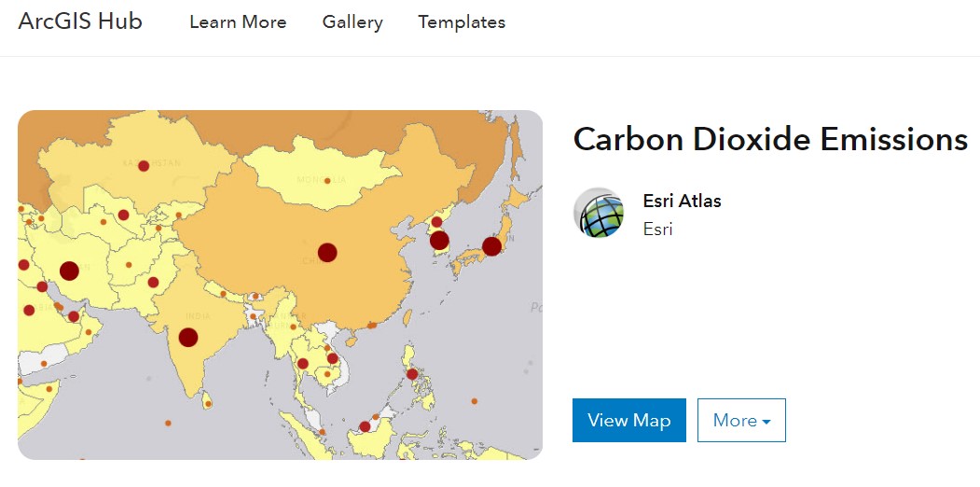Image resolution: width=980 pixels, height=487 pixels.
Task: Select the red marker on Thailand
Action: pos(302,364)
